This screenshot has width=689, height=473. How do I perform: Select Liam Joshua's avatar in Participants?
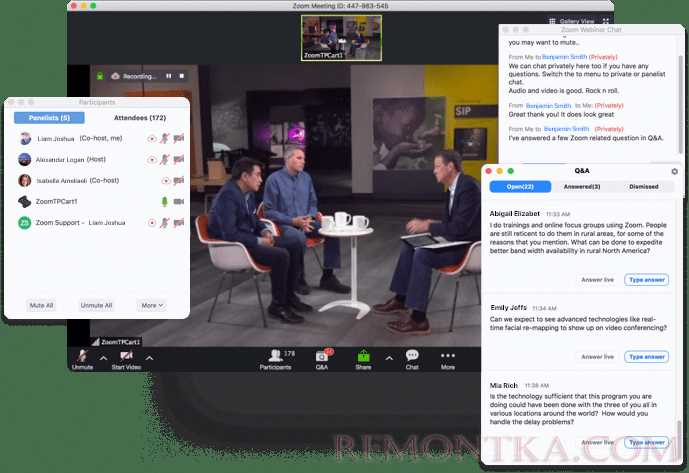point(25,138)
